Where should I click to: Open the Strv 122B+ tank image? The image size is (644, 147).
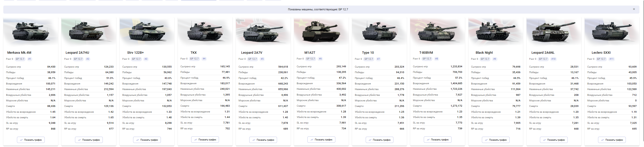point(147,32)
